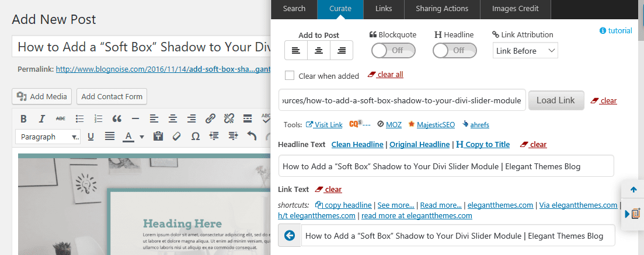Click the Original Headline link
Image resolution: width=644 pixels, height=255 pixels.
coord(419,145)
